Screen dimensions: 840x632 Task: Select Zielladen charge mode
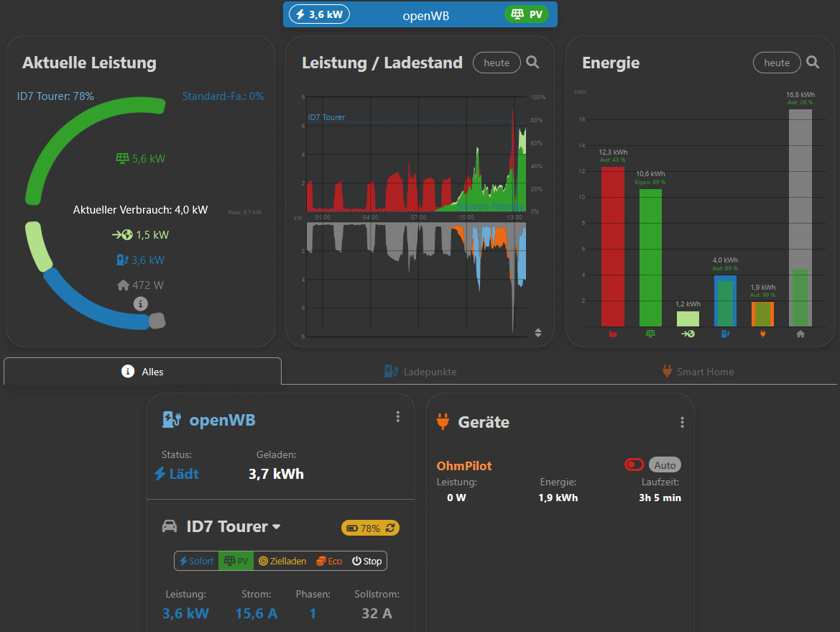(282, 561)
